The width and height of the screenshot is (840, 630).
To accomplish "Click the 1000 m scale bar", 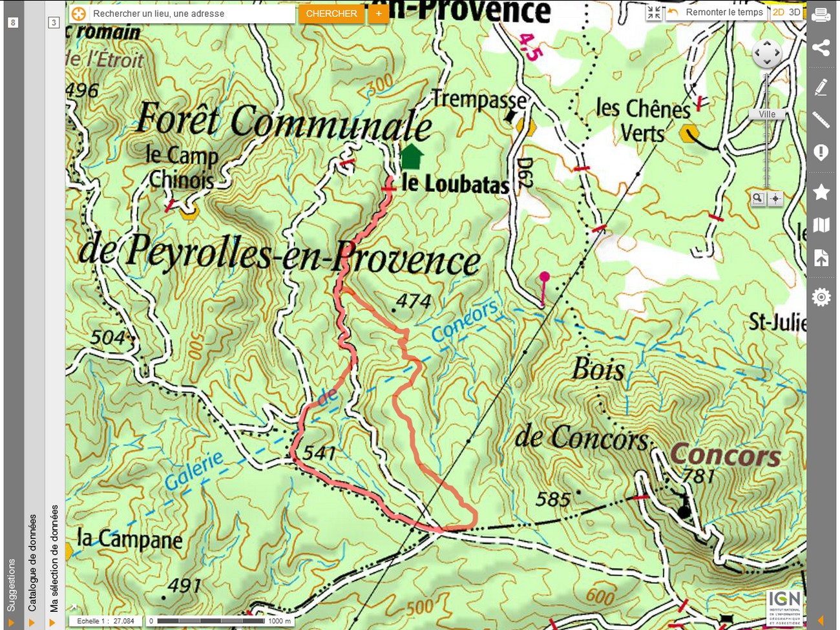I will pyautogui.click(x=219, y=621).
